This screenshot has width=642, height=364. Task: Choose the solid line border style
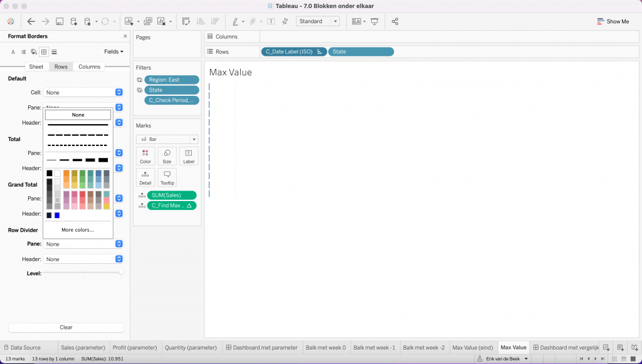[x=78, y=125]
